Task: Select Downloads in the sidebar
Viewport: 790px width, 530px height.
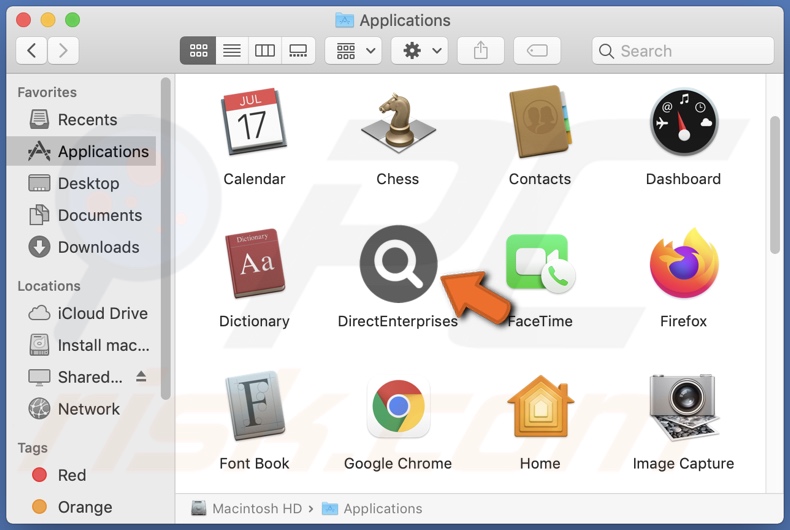Action: [x=98, y=247]
